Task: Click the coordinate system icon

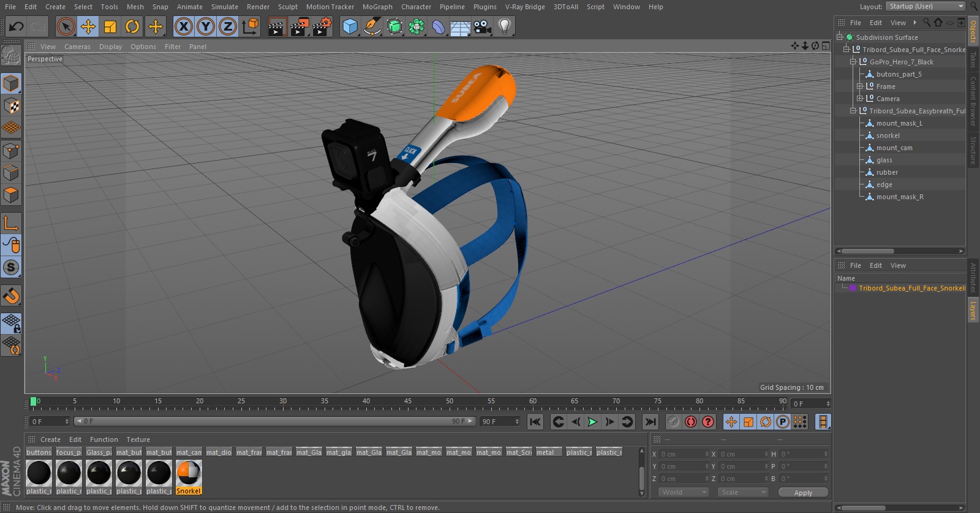Action: [250, 26]
